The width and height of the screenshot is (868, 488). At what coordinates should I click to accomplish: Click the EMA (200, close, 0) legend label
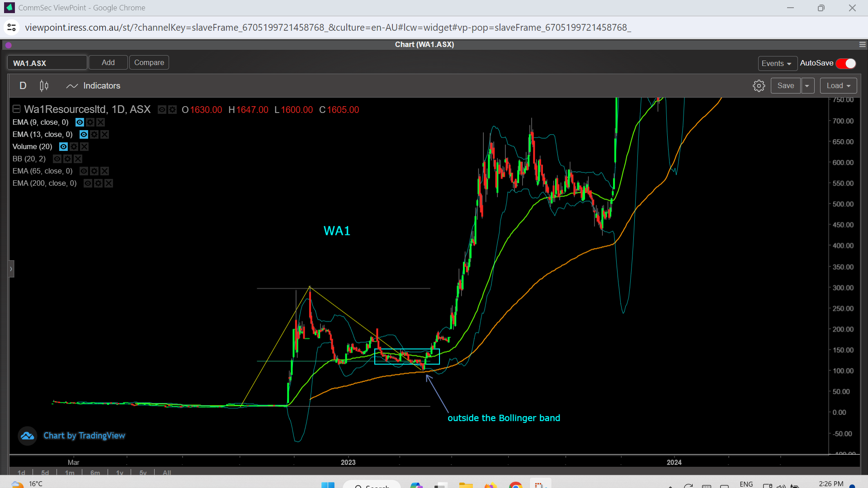[44, 183]
